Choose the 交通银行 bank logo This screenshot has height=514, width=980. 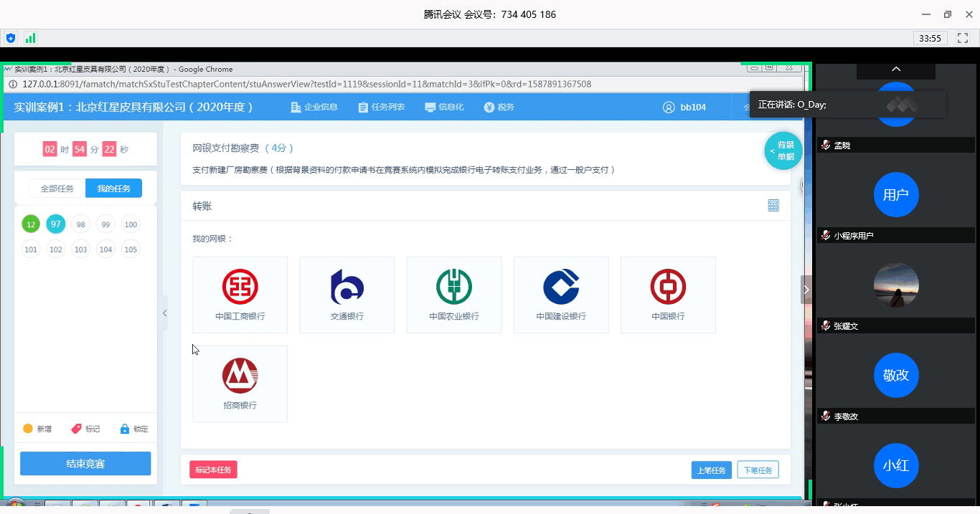point(347,287)
